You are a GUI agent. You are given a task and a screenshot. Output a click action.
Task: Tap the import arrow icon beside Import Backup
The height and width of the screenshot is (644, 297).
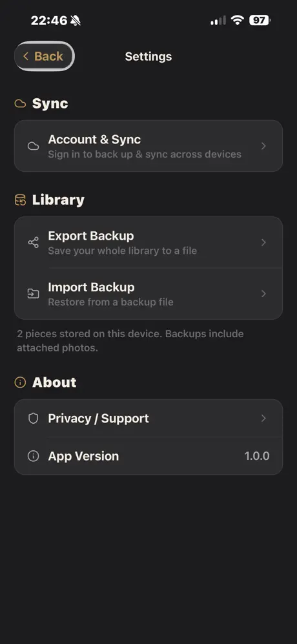click(x=34, y=294)
